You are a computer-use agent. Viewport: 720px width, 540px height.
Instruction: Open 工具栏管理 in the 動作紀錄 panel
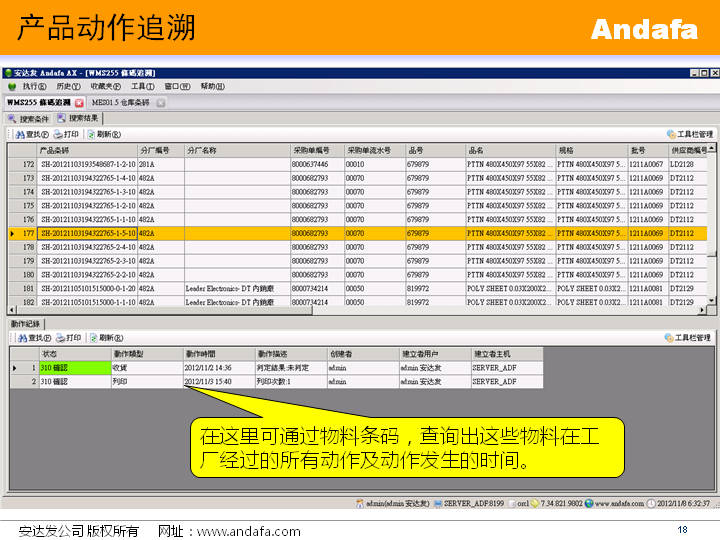coord(688,338)
